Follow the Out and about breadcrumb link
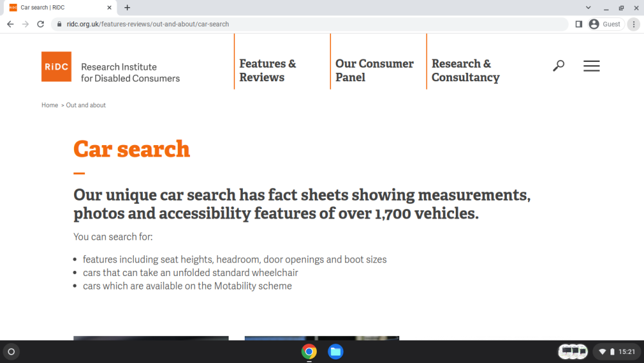This screenshot has width=644, height=363. [86, 105]
